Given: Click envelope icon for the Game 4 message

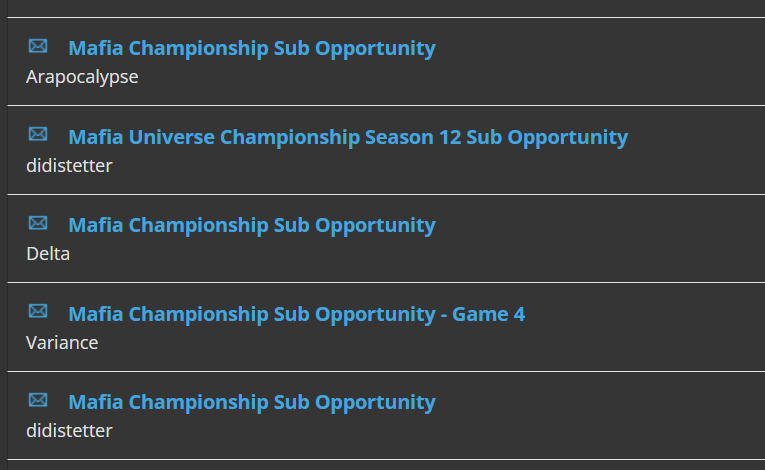Looking at the screenshot, I should point(38,311).
